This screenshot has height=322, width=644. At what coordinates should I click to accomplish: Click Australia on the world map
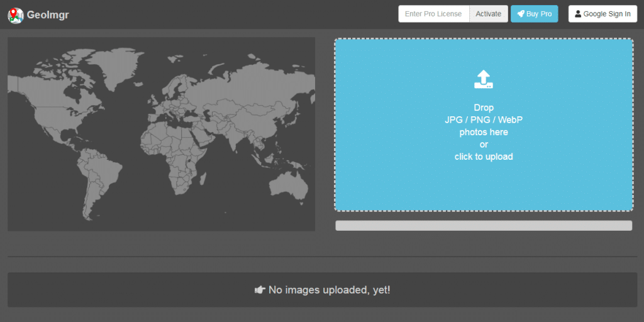(x=288, y=186)
